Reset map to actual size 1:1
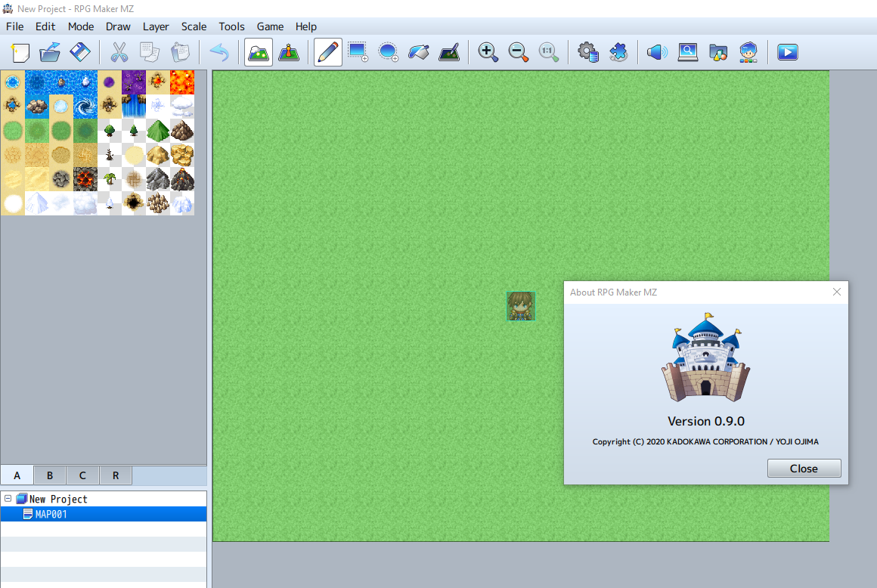The image size is (877, 588). coord(549,53)
